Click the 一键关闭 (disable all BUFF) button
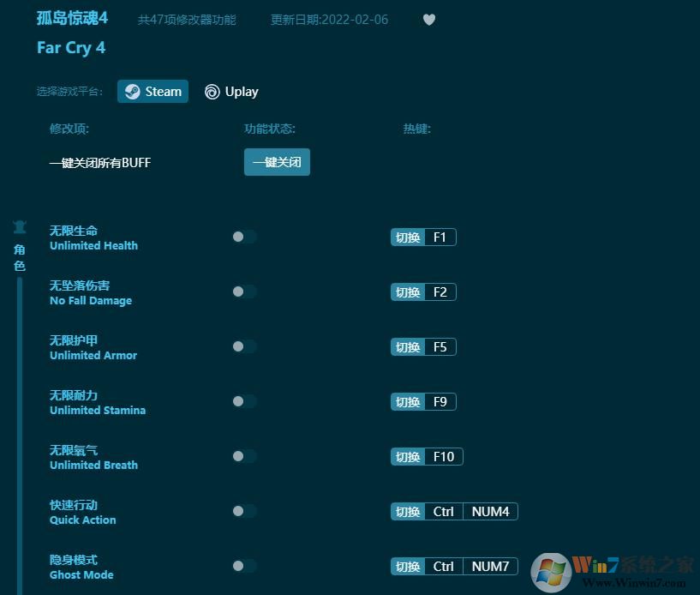 pos(277,162)
